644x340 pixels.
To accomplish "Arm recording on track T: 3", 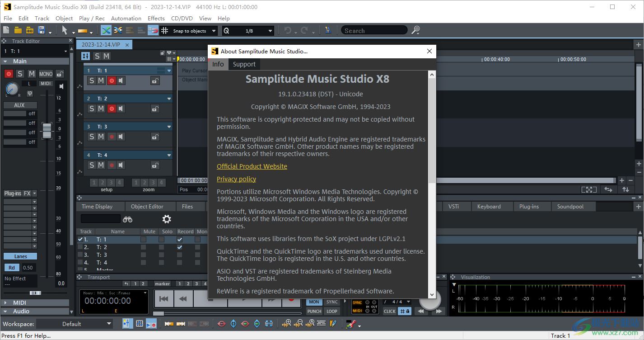I will (x=112, y=137).
